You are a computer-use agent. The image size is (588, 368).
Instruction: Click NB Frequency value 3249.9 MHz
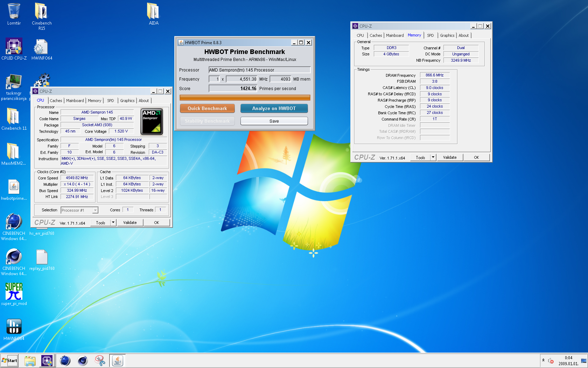pyautogui.click(x=461, y=60)
